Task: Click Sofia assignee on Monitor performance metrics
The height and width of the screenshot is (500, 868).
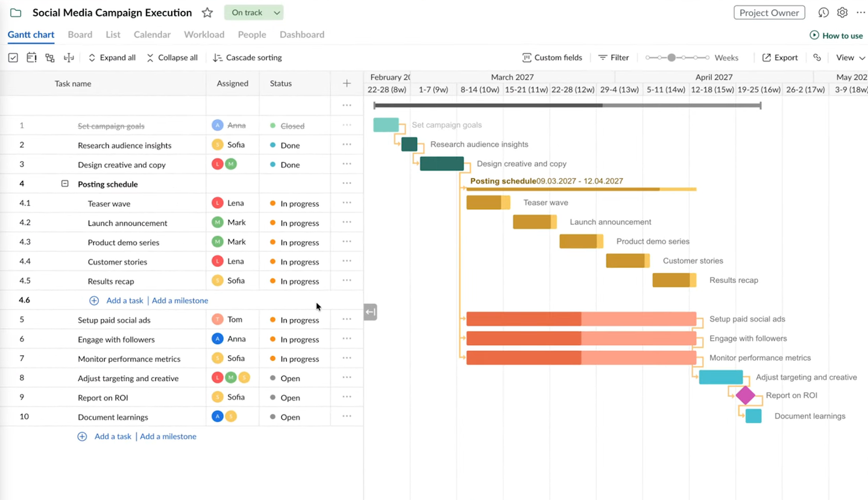Action: [228, 358]
